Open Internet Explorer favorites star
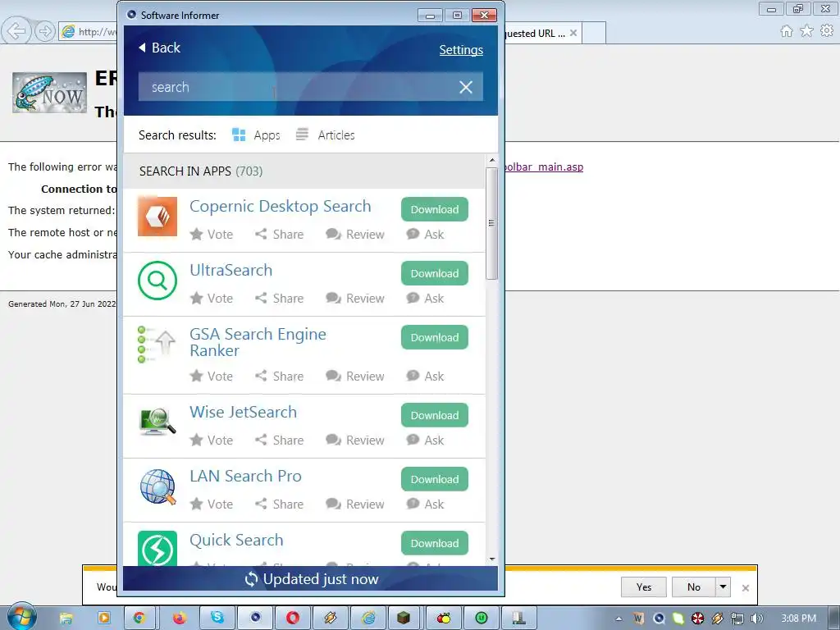 [x=806, y=31]
